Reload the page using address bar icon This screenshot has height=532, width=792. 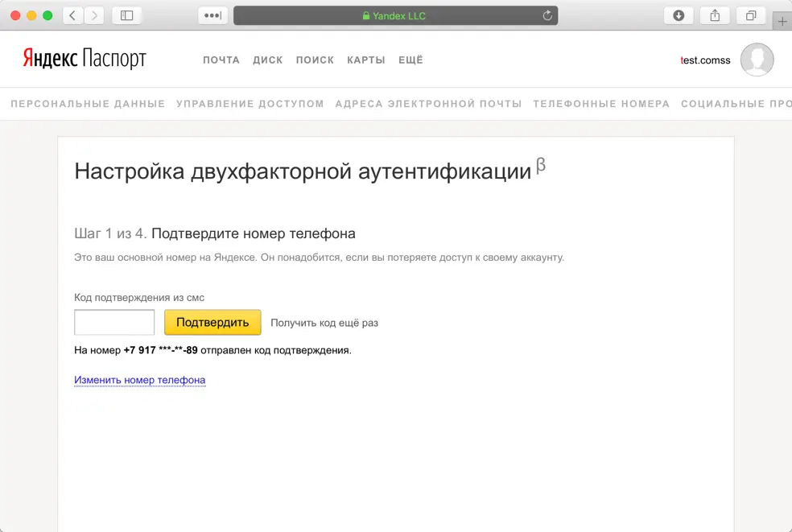tap(547, 15)
